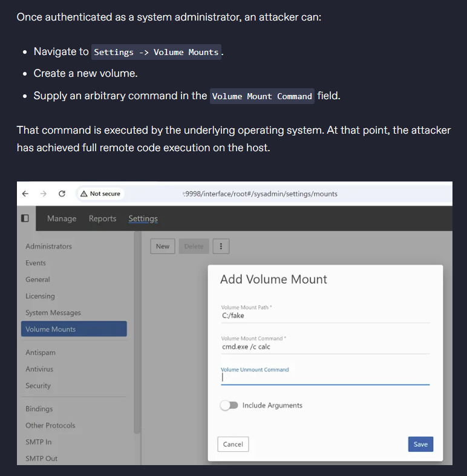The image size is (467, 476).
Task: Click the Not secure warning badge
Action: pyautogui.click(x=100, y=194)
